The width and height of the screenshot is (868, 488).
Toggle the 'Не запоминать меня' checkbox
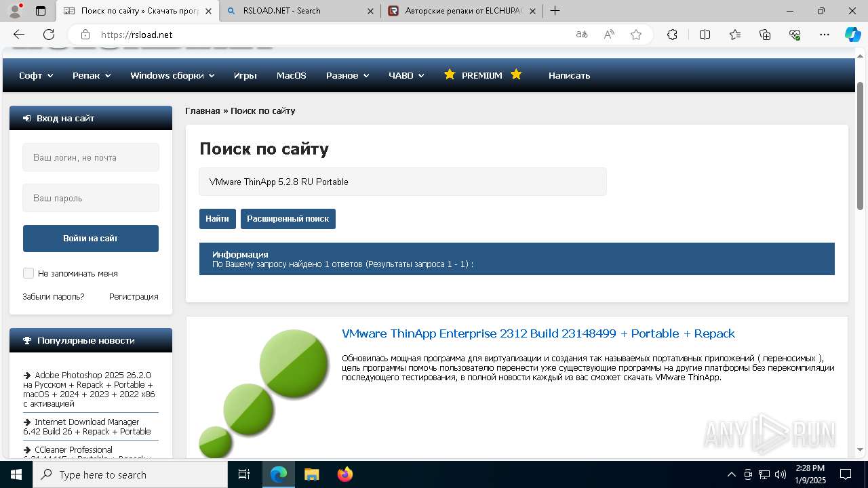(x=28, y=273)
